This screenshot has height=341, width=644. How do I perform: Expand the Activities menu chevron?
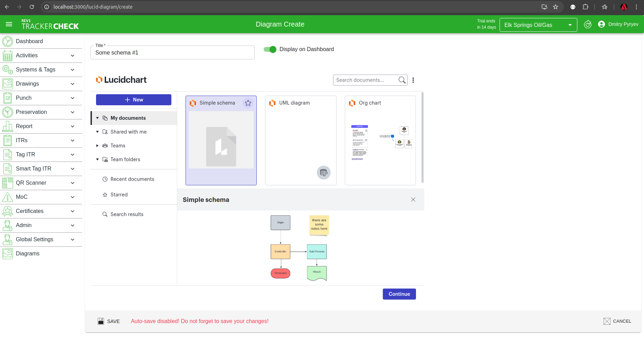pos(73,56)
